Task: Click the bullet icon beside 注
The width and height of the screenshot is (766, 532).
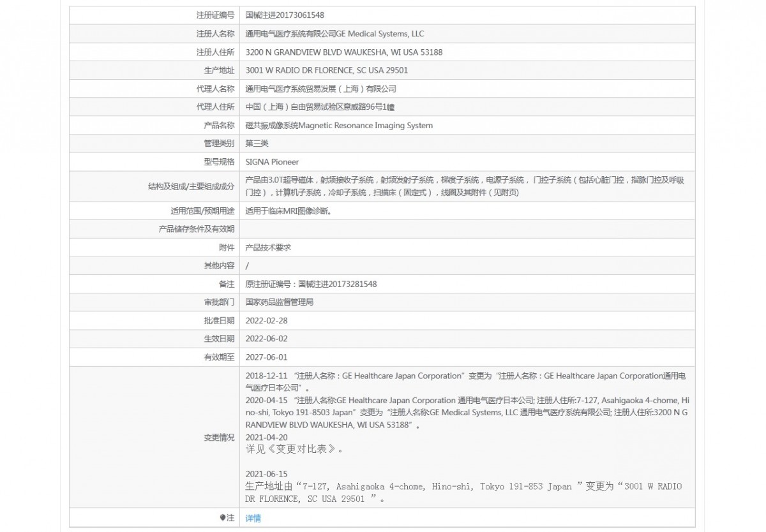Action: 223,518
